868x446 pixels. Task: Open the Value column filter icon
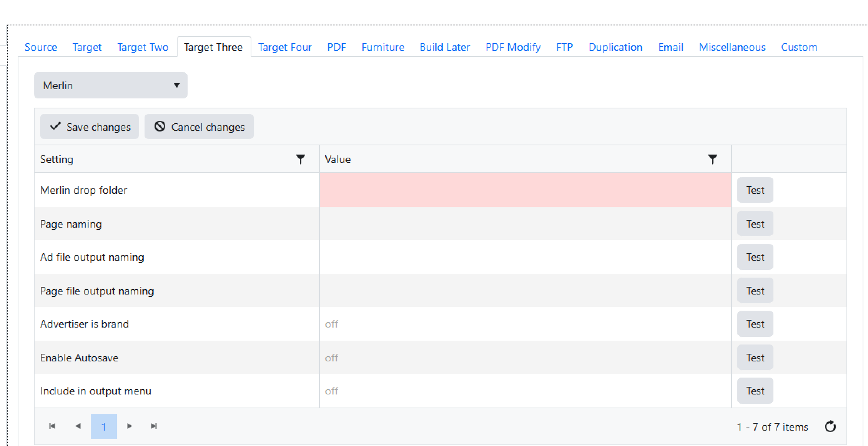click(712, 159)
